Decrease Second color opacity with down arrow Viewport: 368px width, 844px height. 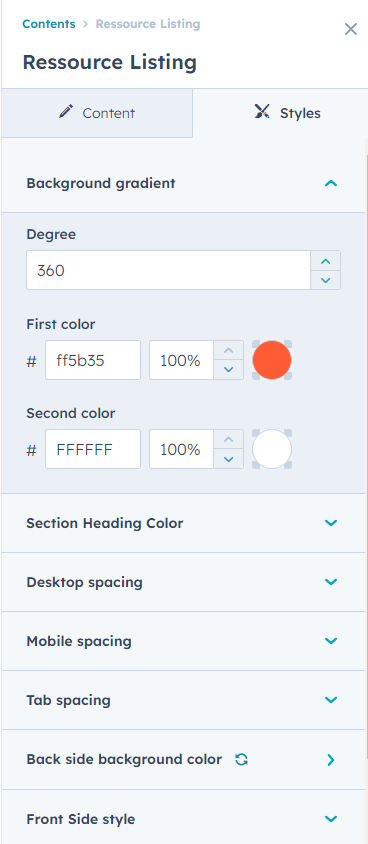[229, 459]
